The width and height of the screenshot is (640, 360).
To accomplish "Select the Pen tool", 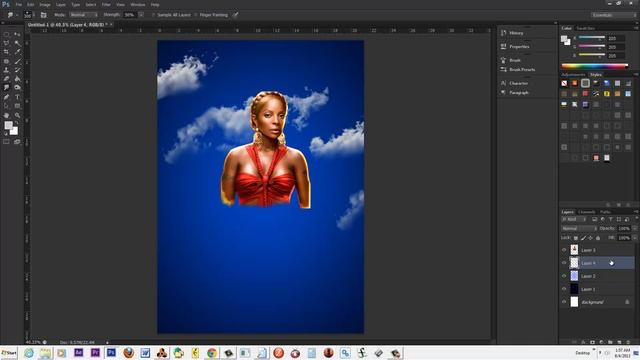I will [x=6, y=97].
